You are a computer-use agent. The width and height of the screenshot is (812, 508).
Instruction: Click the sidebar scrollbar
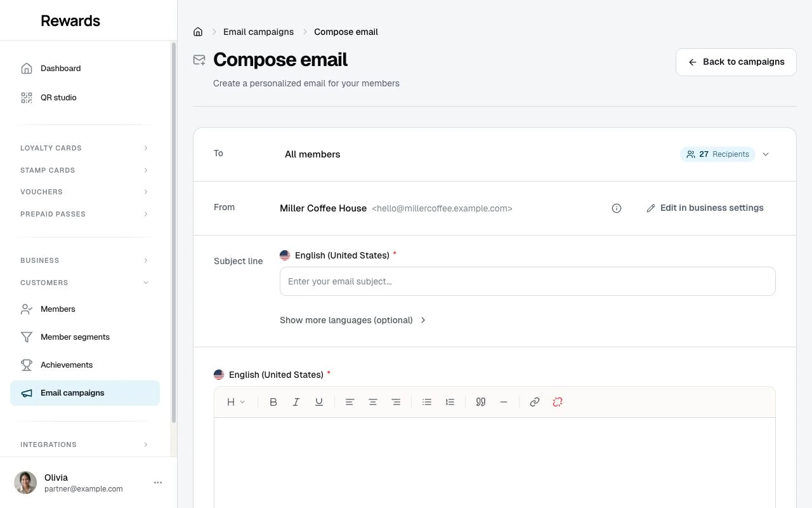coord(174,233)
